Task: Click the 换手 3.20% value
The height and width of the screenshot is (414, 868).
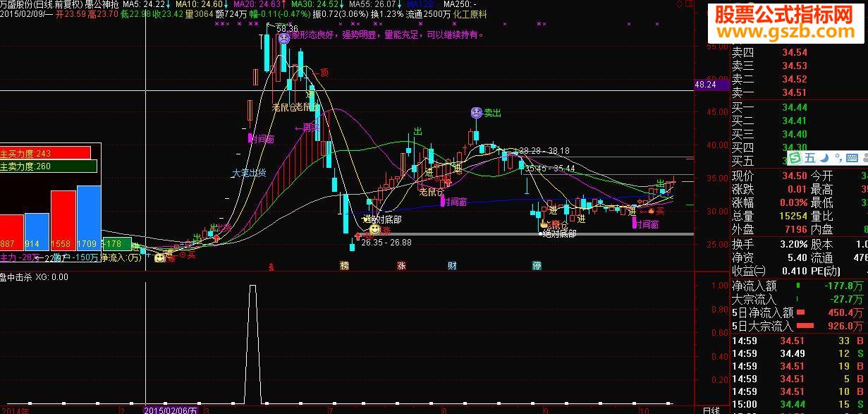Action: click(x=793, y=244)
